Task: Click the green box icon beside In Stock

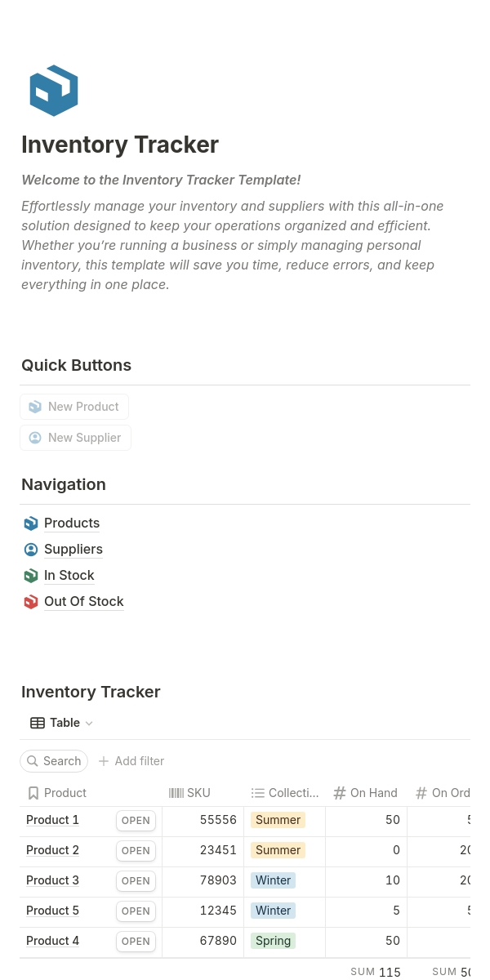Action: [x=31, y=576]
